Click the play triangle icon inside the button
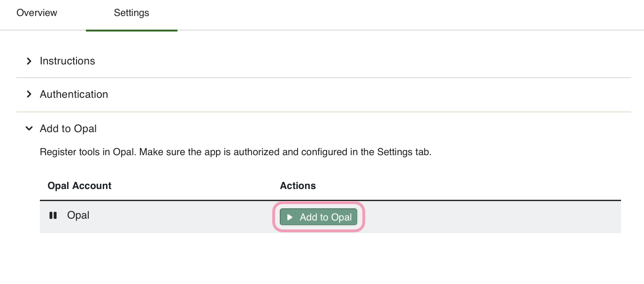The height and width of the screenshot is (284, 644). pos(290,217)
